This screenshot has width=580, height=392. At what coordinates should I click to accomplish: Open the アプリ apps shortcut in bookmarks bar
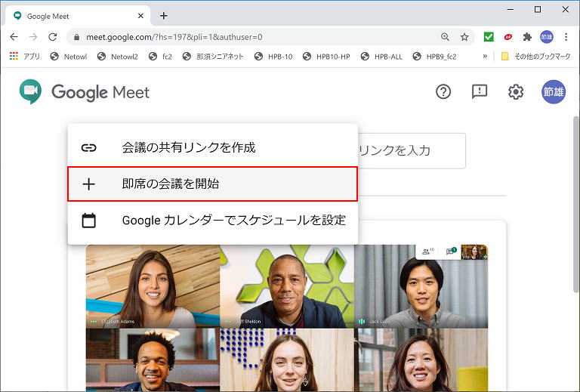[x=24, y=56]
